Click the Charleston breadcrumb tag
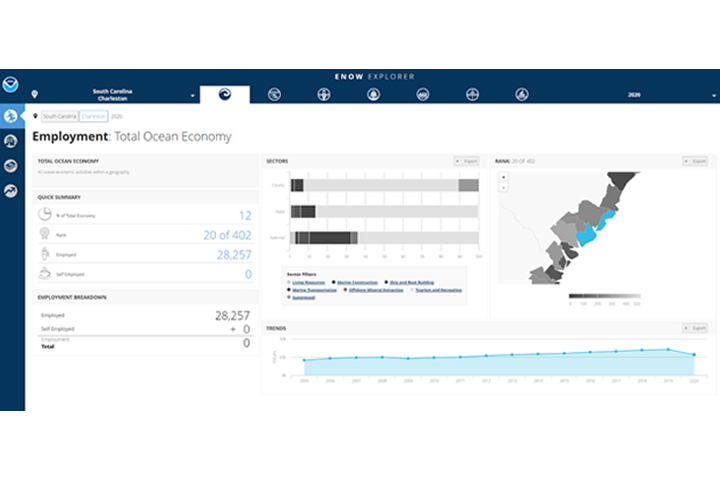Image resolution: width=720 pixels, height=480 pixels. [93, 116]
